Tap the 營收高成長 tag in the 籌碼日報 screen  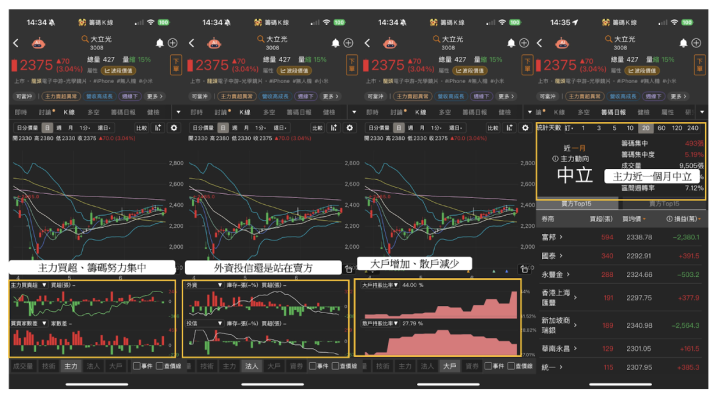[623, 96]
